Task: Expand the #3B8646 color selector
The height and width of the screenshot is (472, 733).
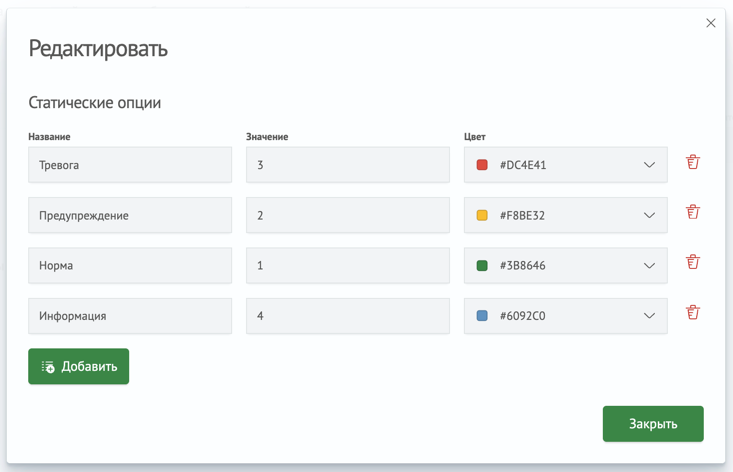Action: tap(648, 266)
